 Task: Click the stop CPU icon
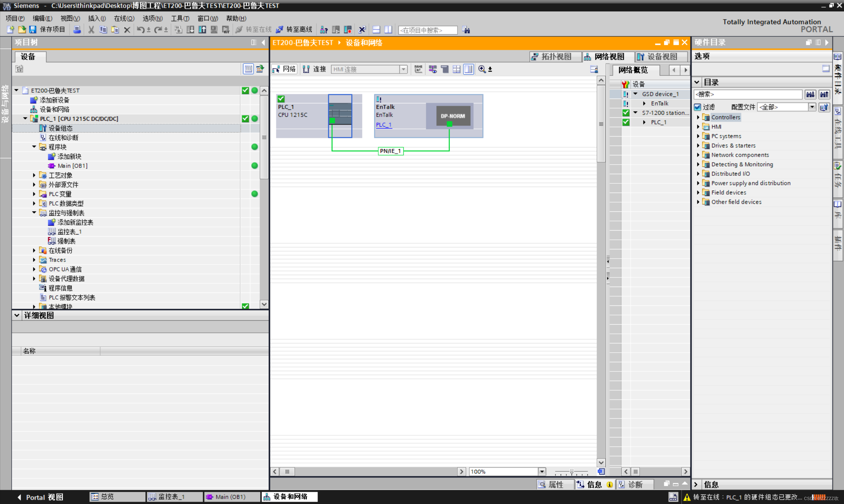coord(348,30)
